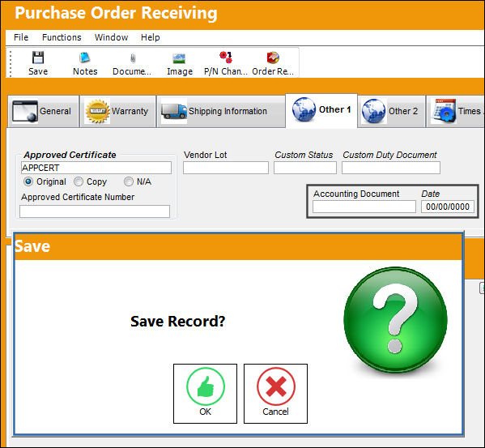Click the green question mark icon
Screen dimensions: 485x448
(x=395, y=320)
